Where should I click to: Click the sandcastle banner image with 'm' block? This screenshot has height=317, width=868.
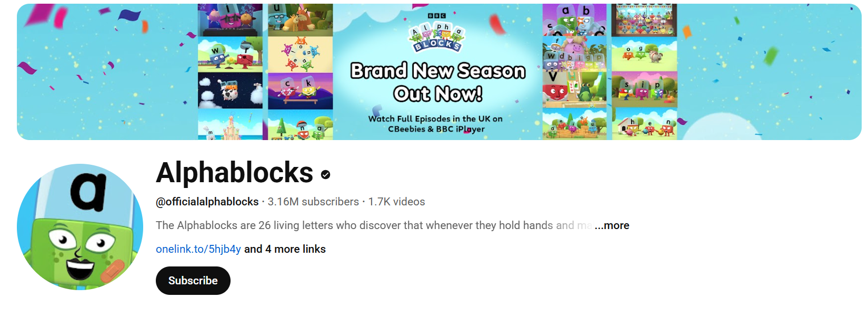tap(230, 125)
